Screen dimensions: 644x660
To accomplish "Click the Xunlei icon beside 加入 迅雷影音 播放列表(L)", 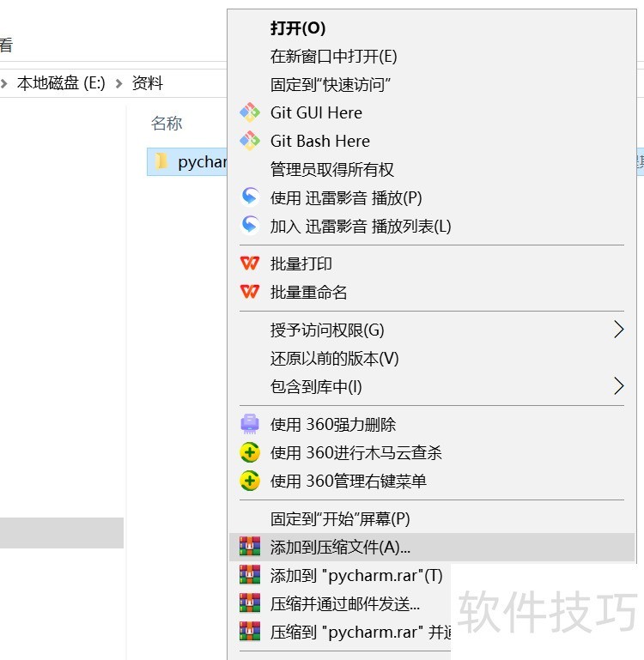I will (x=250, y=225).
